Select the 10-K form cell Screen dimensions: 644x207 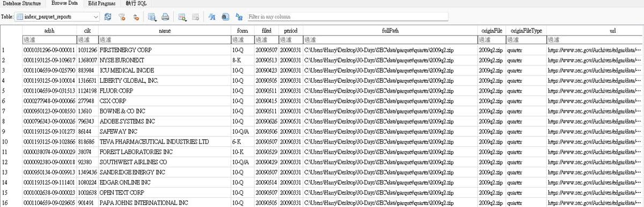point(242,152)
